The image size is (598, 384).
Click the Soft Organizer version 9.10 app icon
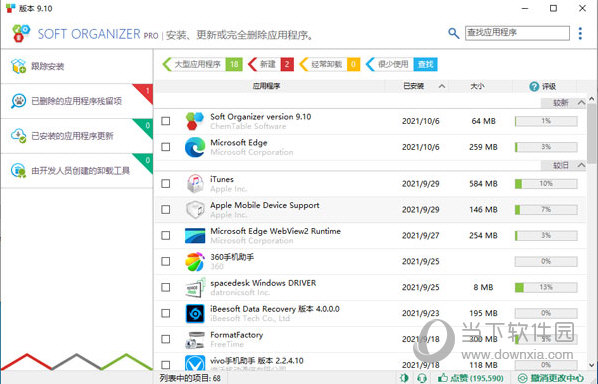point(195,121)
